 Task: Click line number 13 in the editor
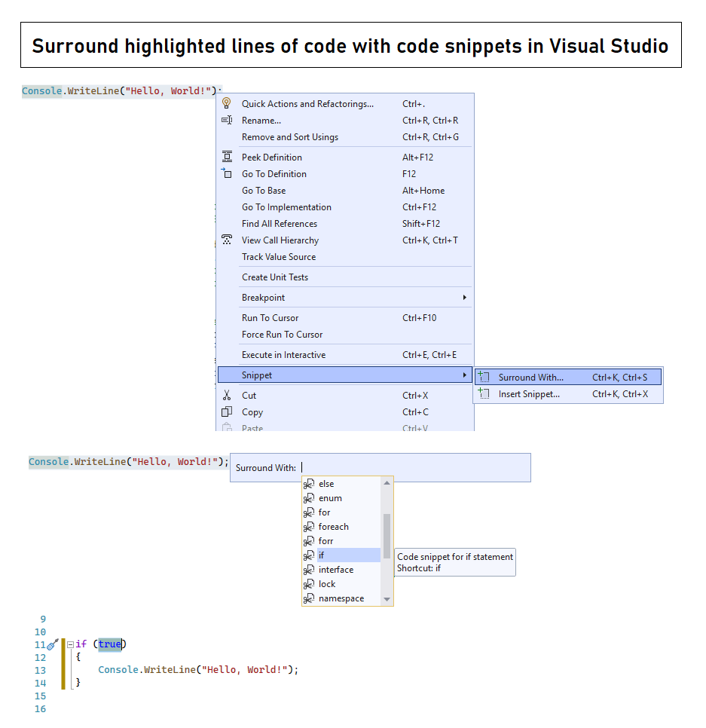click(41, 670)
